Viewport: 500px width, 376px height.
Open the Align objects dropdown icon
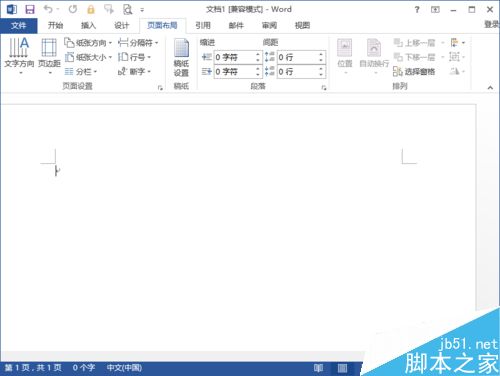(x=457, y=43)
